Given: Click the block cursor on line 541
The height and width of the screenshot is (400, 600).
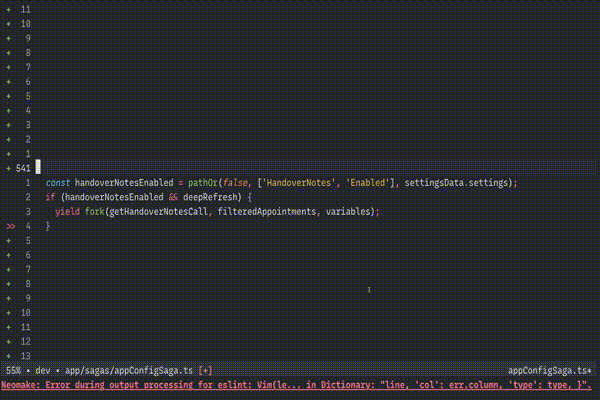Looking at the screenshot, I should pyautogui.click(x=38, y=167).
